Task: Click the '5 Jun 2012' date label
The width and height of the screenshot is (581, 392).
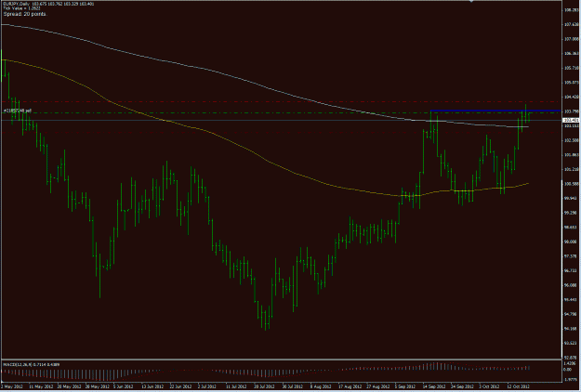Action: (124, 386)
